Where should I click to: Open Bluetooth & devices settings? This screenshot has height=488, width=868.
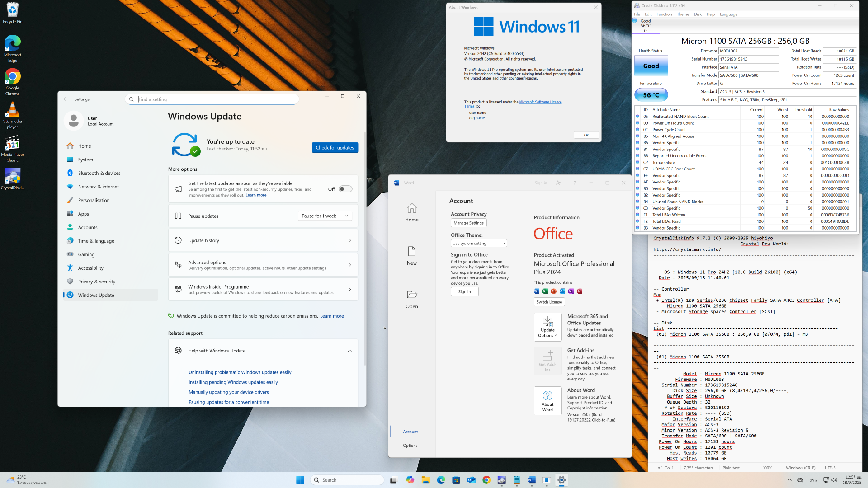(110, 173)
